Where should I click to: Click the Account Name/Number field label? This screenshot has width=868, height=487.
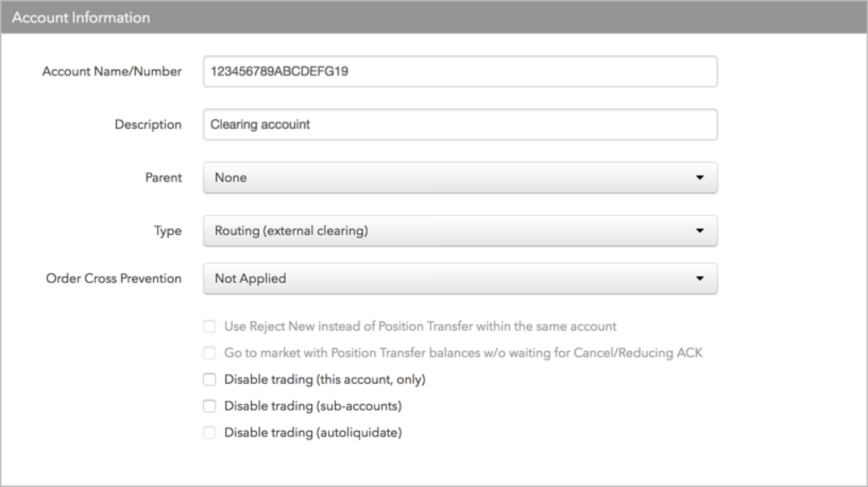point(112,71)
